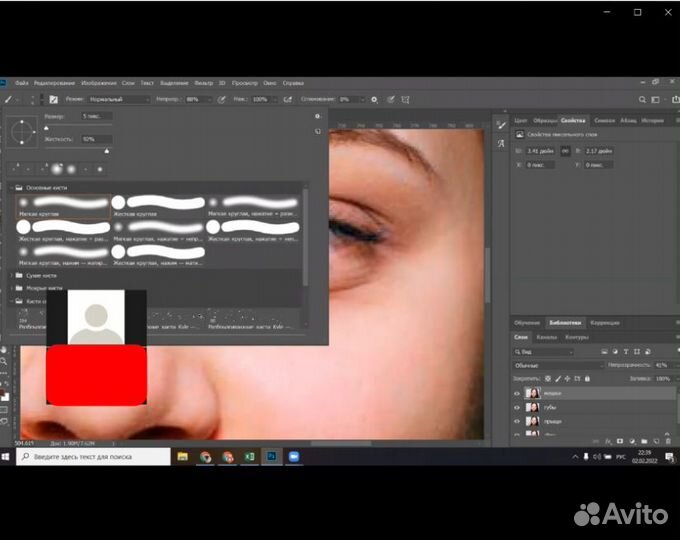Viewport: 680px width, 540px height.
Task: Open opacity Непрозр dropdown arrow in options bar
Action: click(209, 100)
